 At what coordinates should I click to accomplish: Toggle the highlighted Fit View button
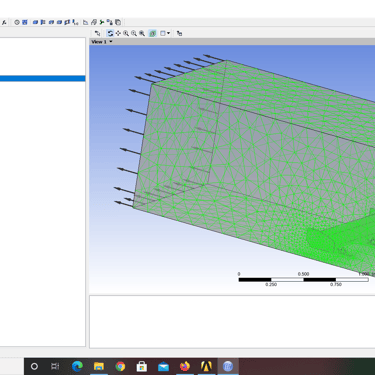click(153, 33)
